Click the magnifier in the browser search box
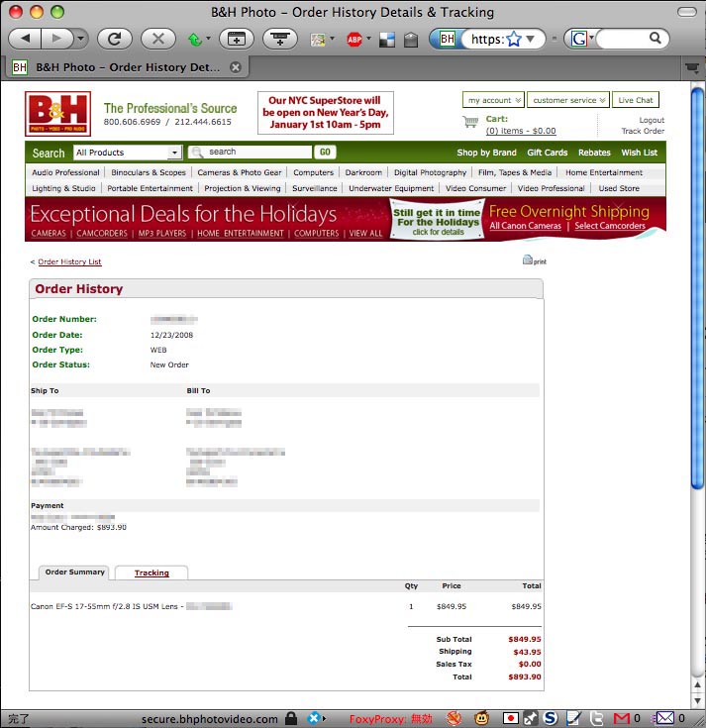The width and height of the screenshot is (706, 728). click(655, 38)
